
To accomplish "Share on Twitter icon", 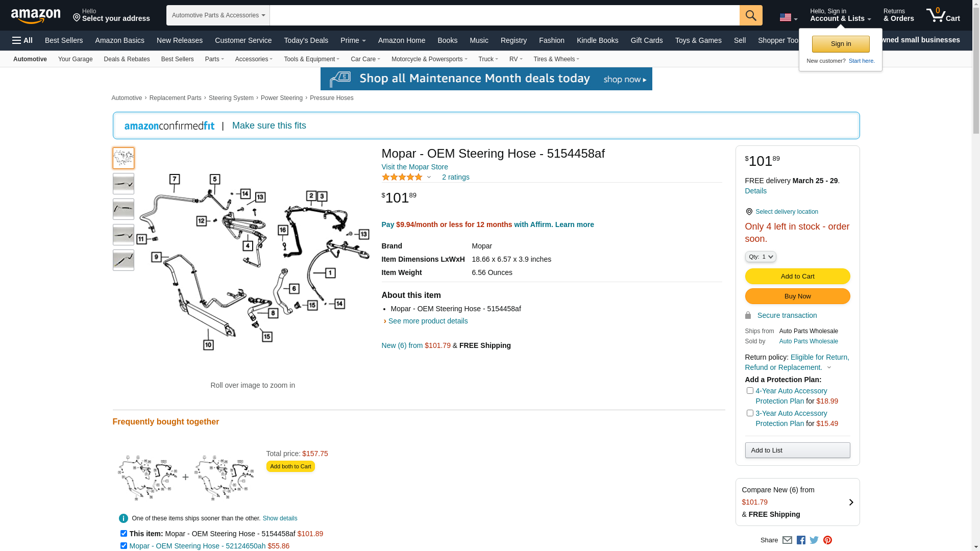I will 814,540.
